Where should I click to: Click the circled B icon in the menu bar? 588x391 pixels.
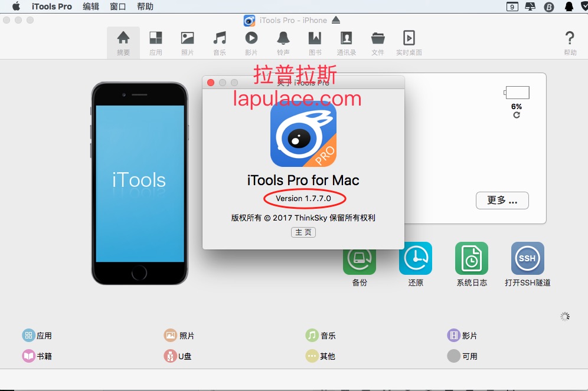549,6
